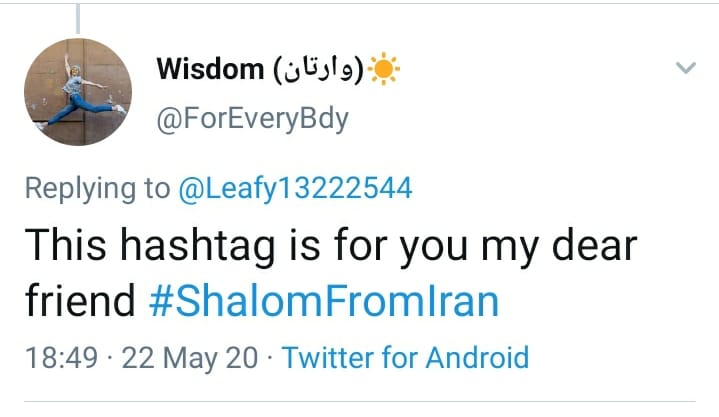Click the divider line below the tweet
This screenshot has width=719, height=417.
tap(359, 402)
